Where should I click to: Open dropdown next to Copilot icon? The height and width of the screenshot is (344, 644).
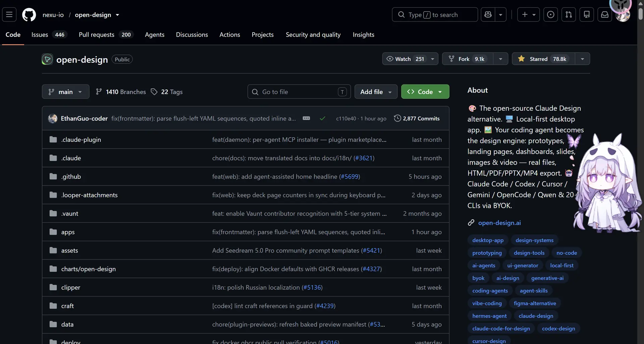pos(500,15)
